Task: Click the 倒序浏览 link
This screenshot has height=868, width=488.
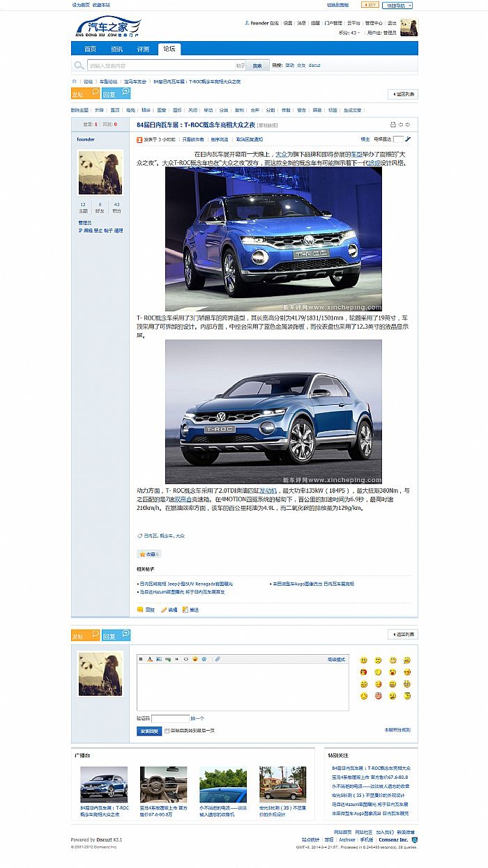Action: pyautogui.click(x=219, y=139)
